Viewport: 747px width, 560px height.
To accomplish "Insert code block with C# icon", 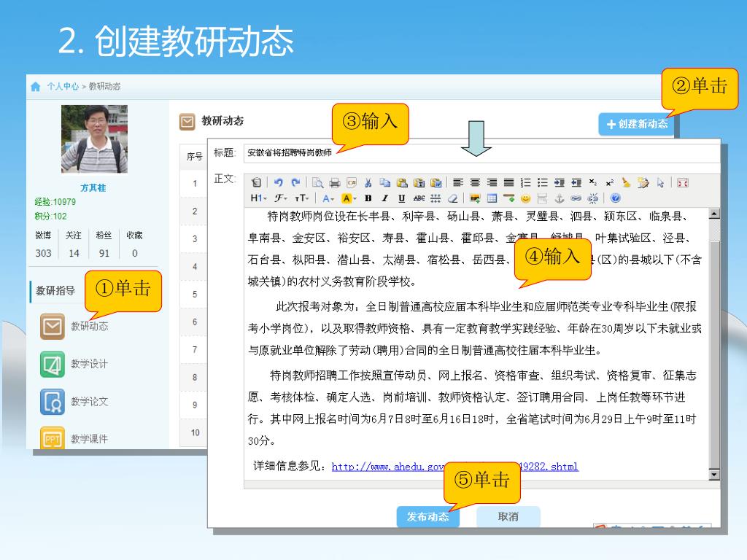I will (x=352, y=182).
